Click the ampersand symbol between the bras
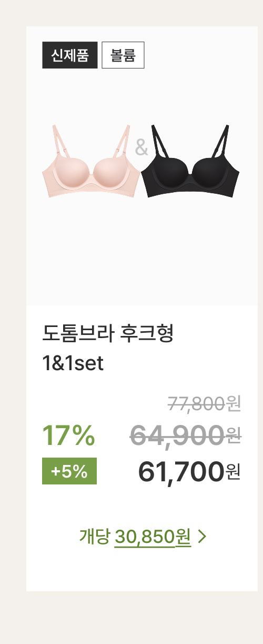This screenshot has height=644, width=263. (x=141, y=147)
